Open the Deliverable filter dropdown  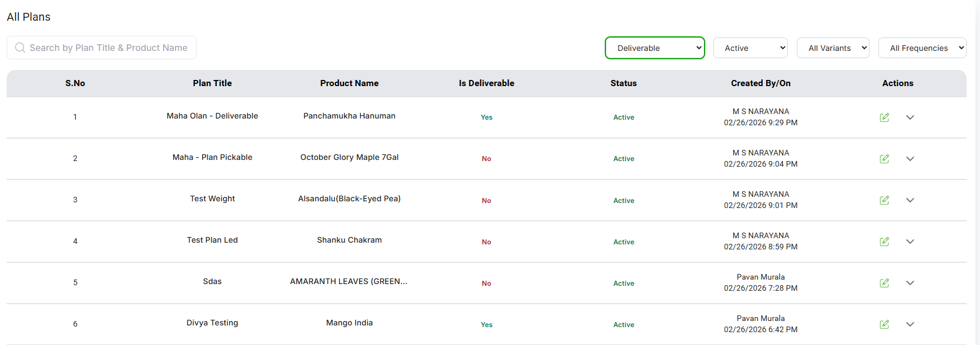tap(654, 48)
